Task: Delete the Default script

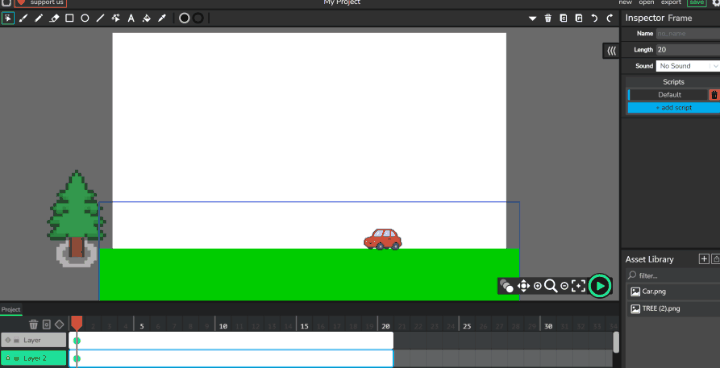Action: 714,95
